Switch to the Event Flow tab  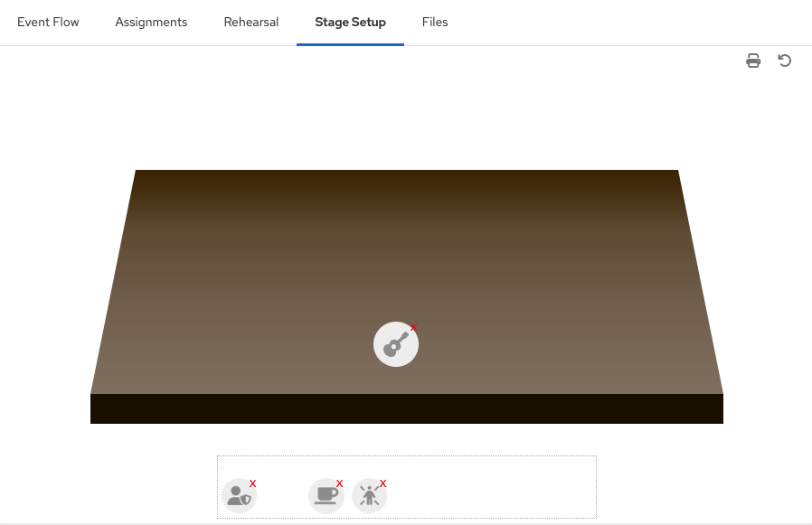tap(48, 22)
